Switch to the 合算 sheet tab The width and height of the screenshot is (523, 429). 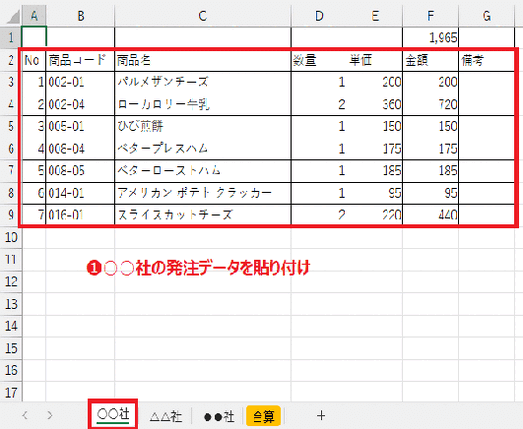coord(263,416)
